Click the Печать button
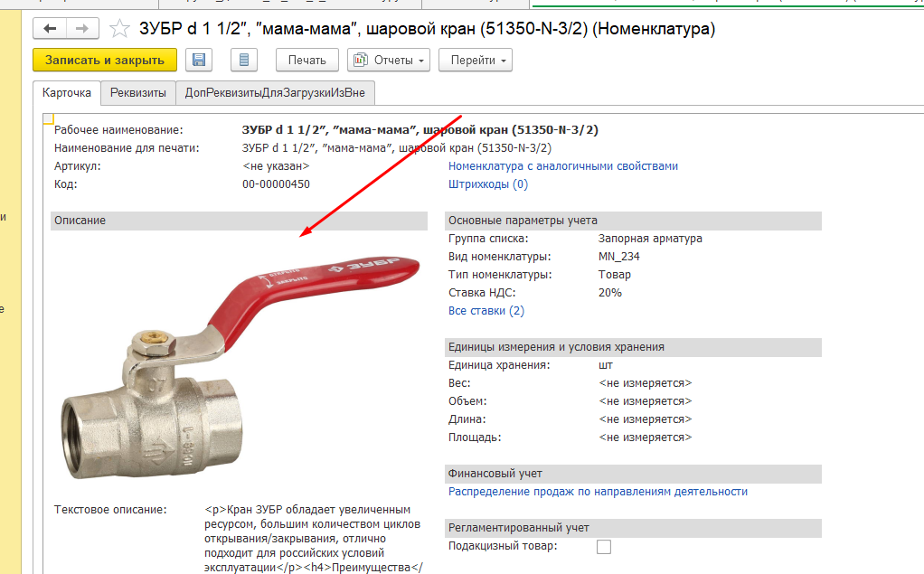Image resolution: width=924 pixels, height=574 pixels. (307, 60)
